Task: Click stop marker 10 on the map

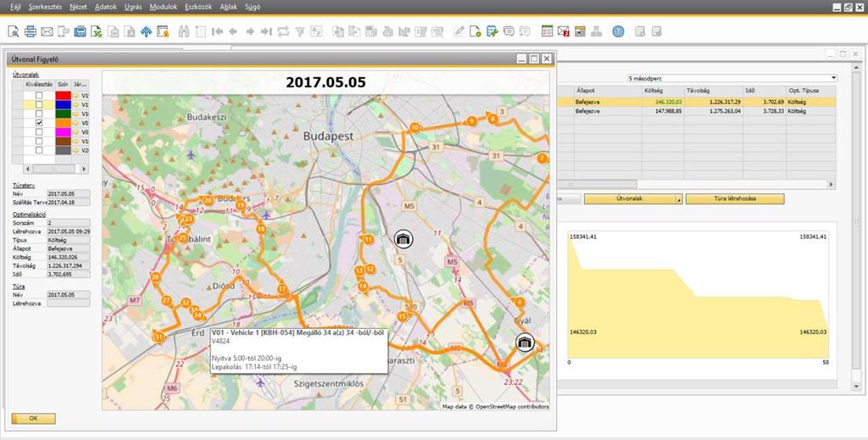Action: (414, 128)
